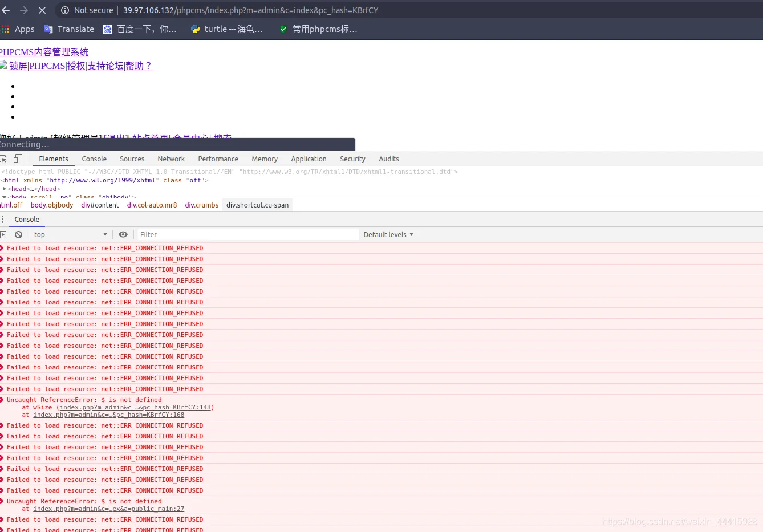
Task: Click the 支持论坛 link
Action: 105,66
